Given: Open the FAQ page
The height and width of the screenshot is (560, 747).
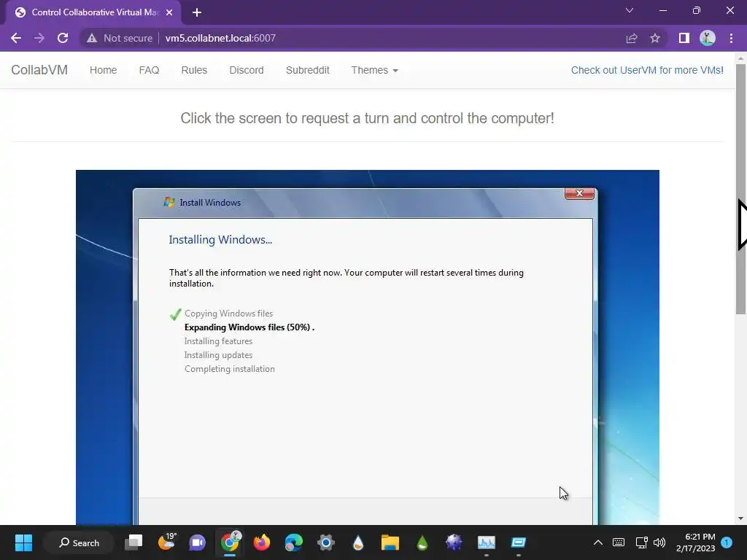Looking at the screenshot, I should click(149, 70).
